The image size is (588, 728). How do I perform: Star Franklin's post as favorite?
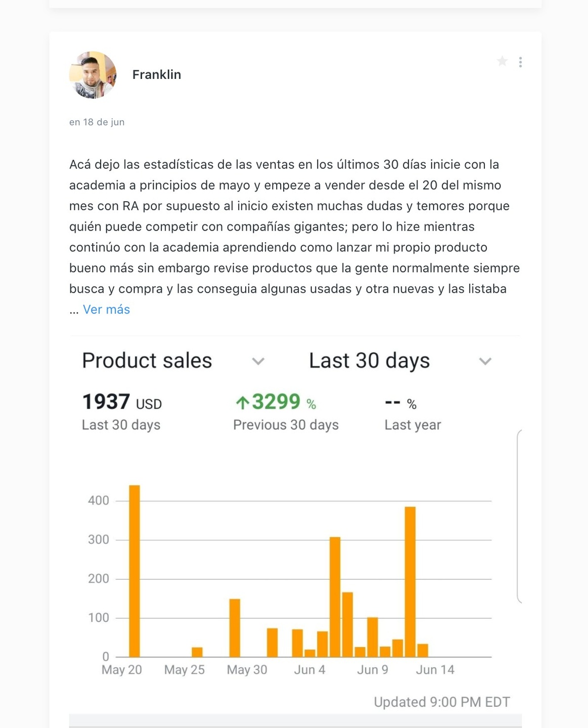tap(502, 61)
